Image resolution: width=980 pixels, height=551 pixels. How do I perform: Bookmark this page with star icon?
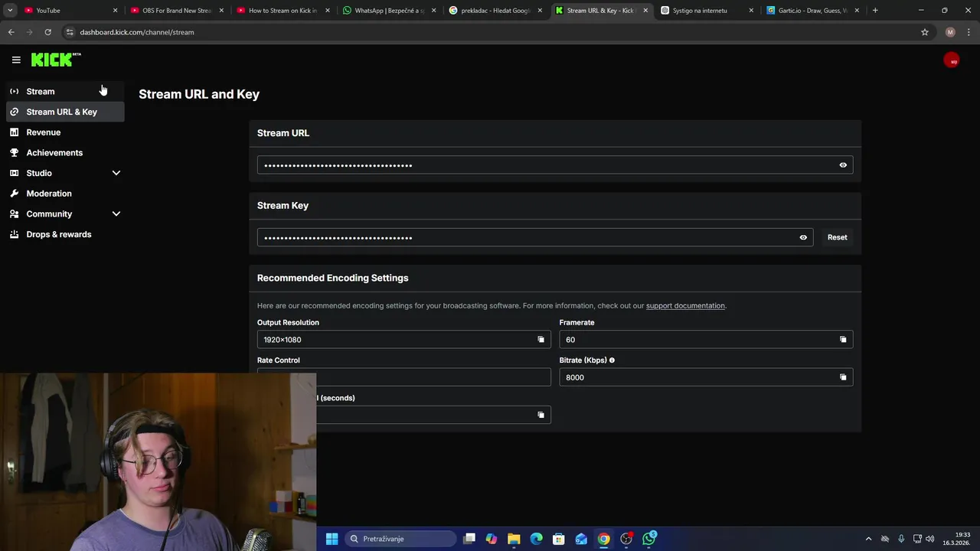point(925,32)
